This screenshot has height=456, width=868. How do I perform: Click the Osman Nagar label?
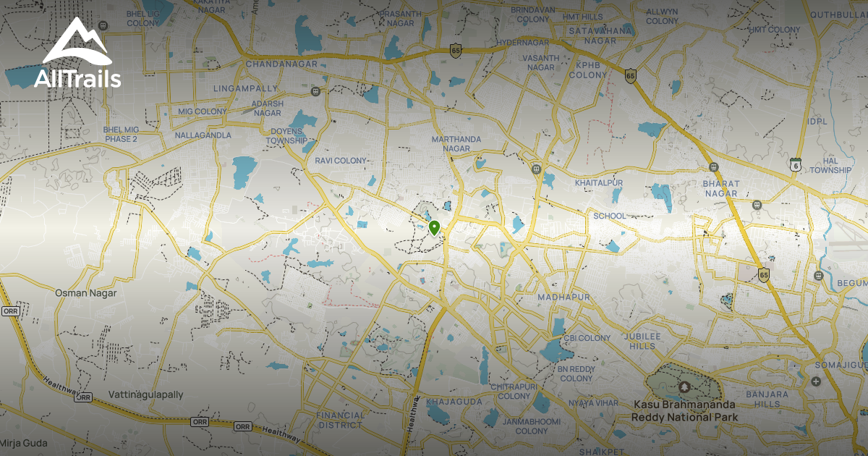(86, 293)
